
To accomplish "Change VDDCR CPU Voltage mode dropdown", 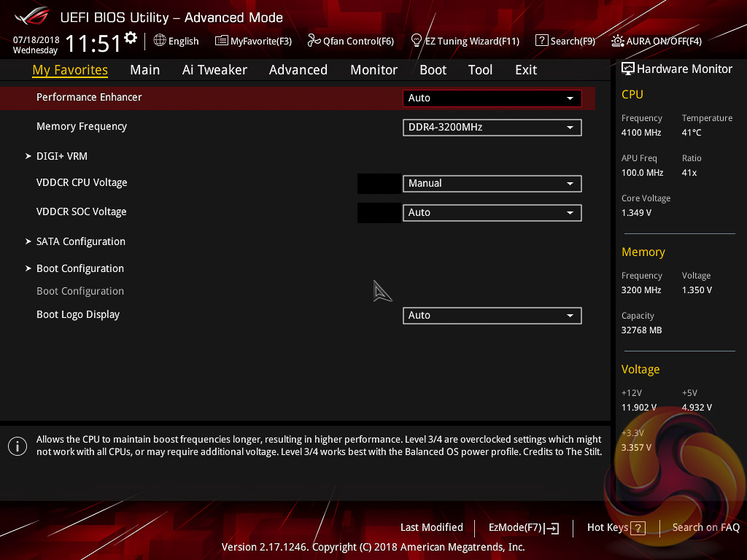I will click(492, 184).
